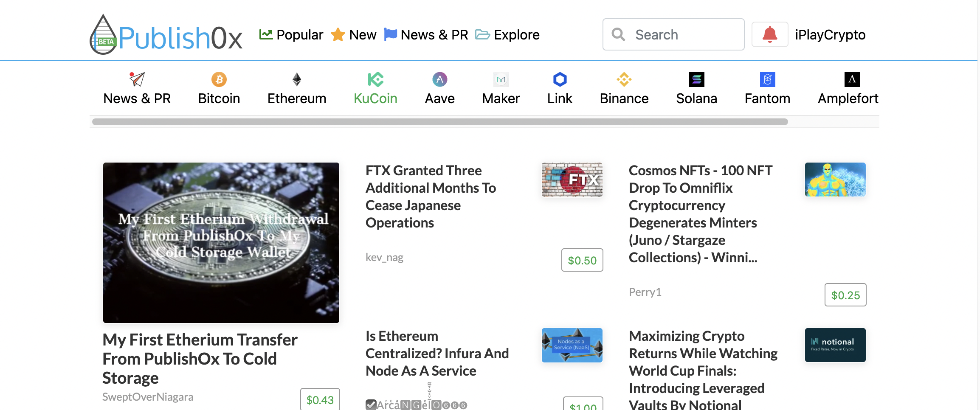980x410 pixels.
Task: Open the Etherium Withdrawal coin thumbnail
Action: (221, 243)
